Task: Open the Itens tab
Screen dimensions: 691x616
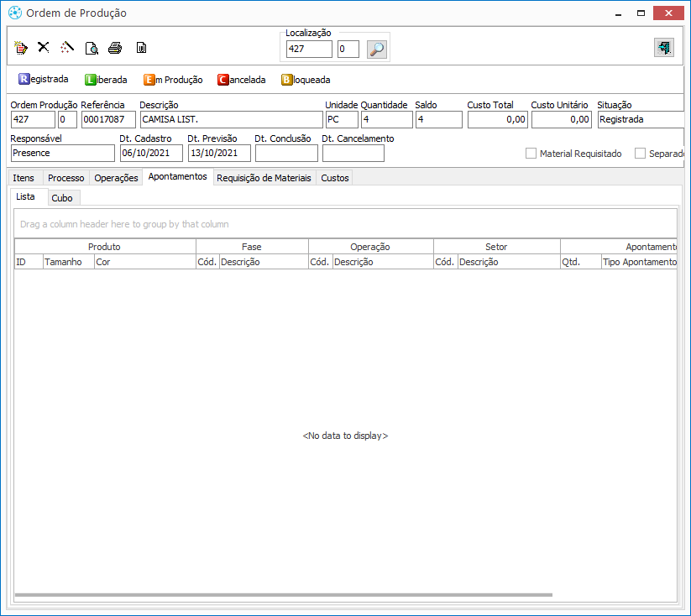Action: (24, 178)
